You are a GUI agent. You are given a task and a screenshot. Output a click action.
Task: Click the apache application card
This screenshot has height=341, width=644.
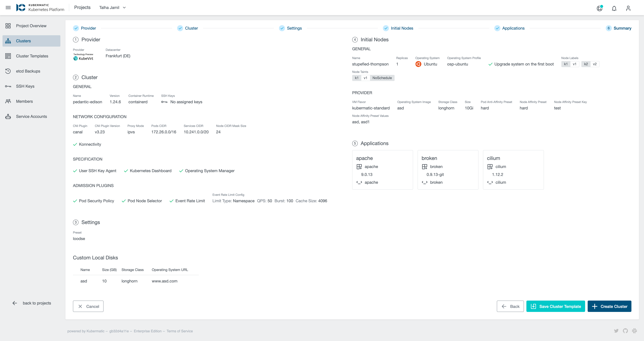383,170
